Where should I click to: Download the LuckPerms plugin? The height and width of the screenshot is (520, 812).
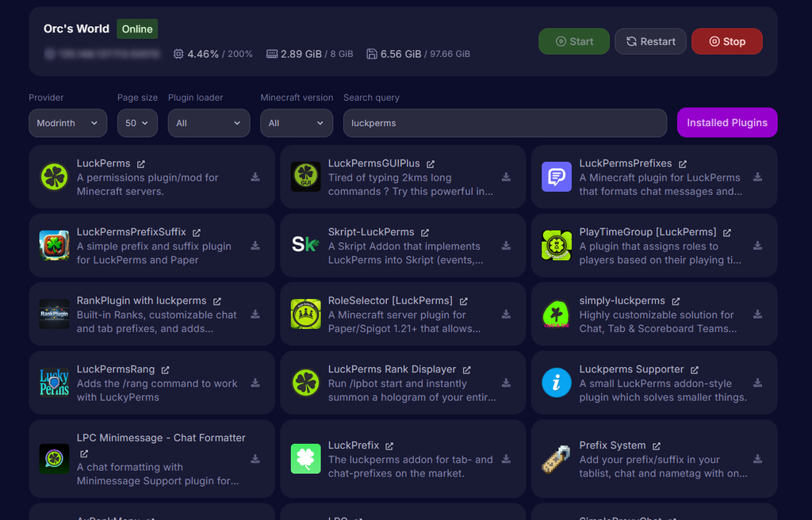(255, 177)
